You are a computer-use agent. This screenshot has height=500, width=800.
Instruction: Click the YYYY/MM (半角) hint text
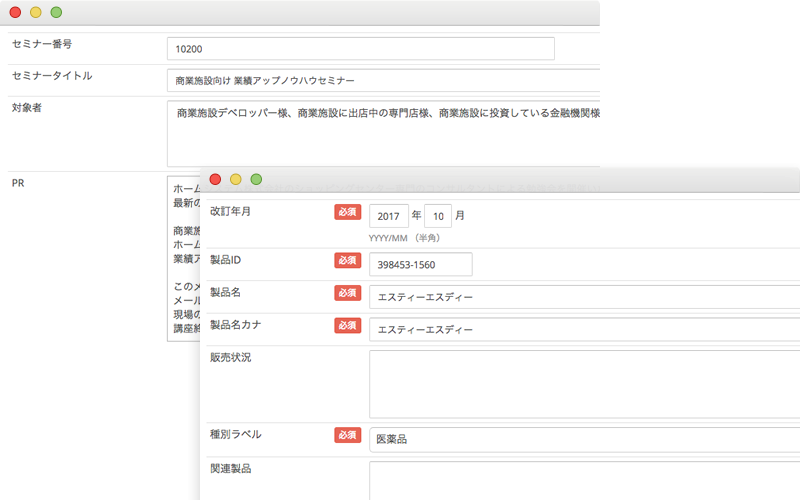tap(404, 238)
